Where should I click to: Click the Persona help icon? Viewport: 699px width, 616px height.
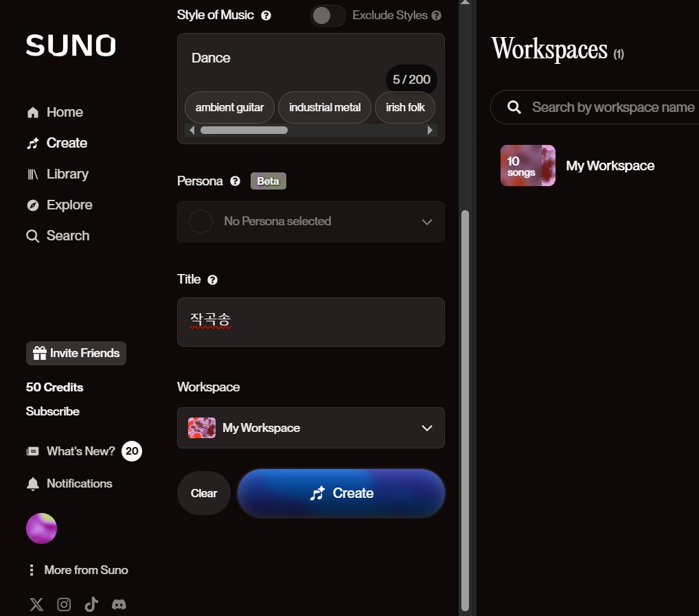pyautogui.click(x=235, y=181)
